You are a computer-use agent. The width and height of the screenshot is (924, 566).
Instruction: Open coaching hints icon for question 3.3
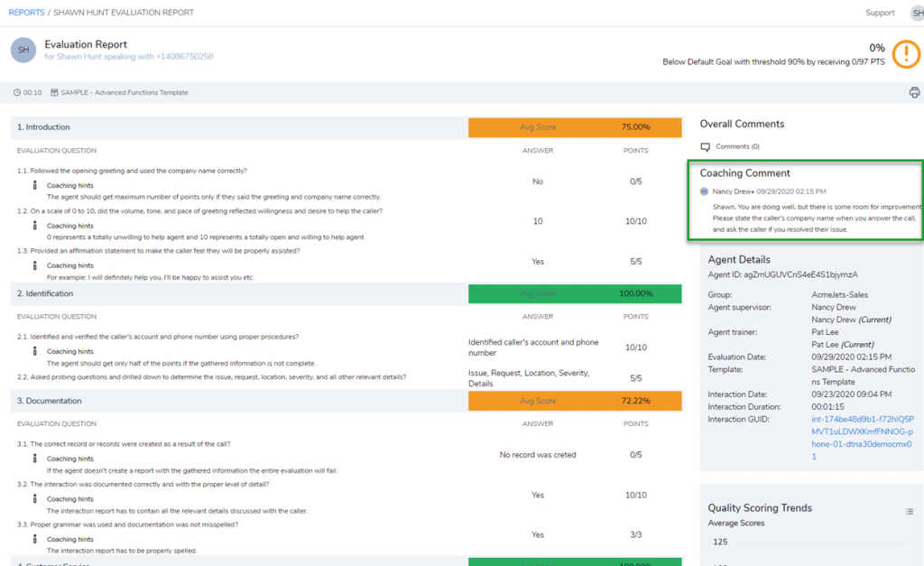click(33, 539)
